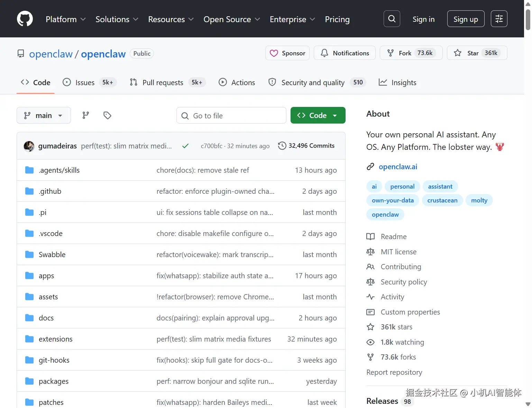The image size is (532, 408).
Task: Switch to the Pull requests tab
Action: [x=167, y=82]
